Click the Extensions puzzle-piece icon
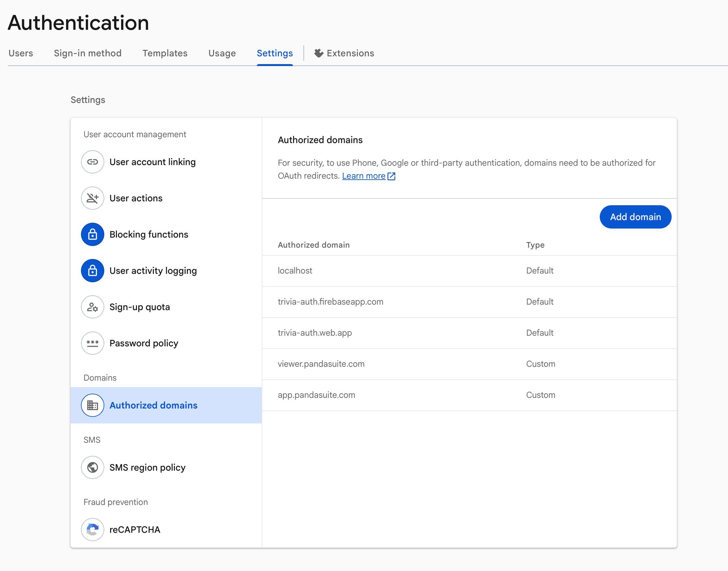The height and width of the screenshot is (571, 728). (318, 53)
